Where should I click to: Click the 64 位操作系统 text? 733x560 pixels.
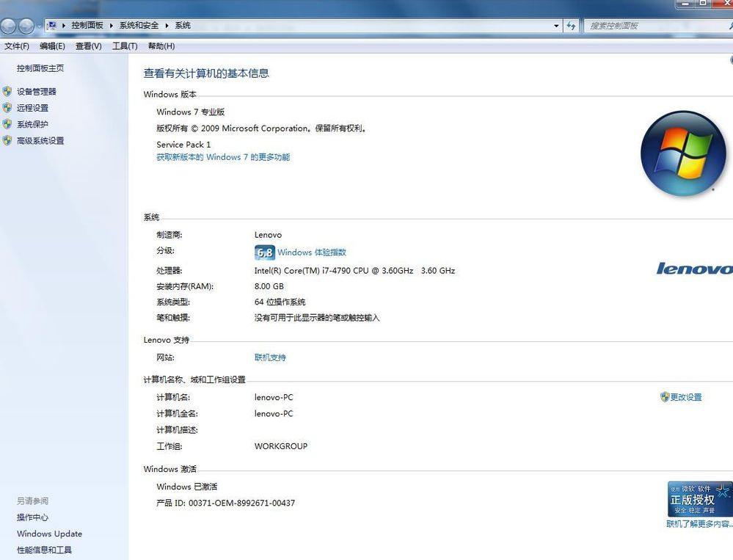coord(280,302)
